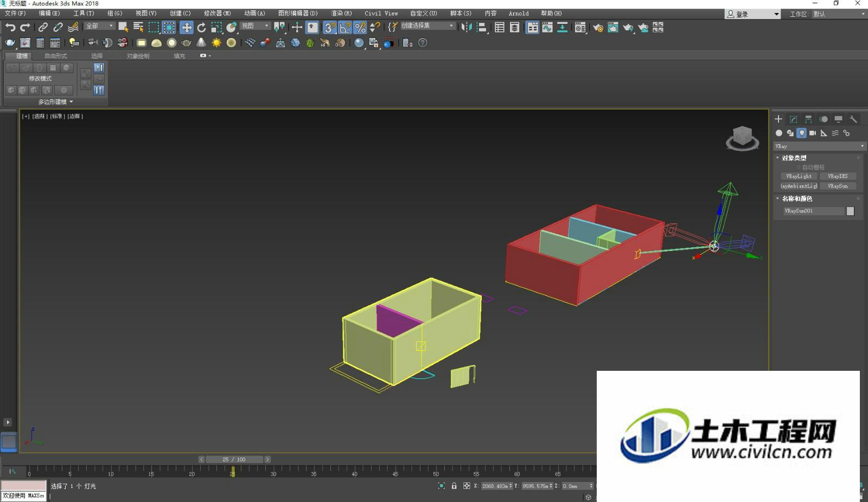Image resolution: width=868 pixels, height=502 pixels.
Task: Click the 25 / 100 time slider
Action: pos(234,459)
